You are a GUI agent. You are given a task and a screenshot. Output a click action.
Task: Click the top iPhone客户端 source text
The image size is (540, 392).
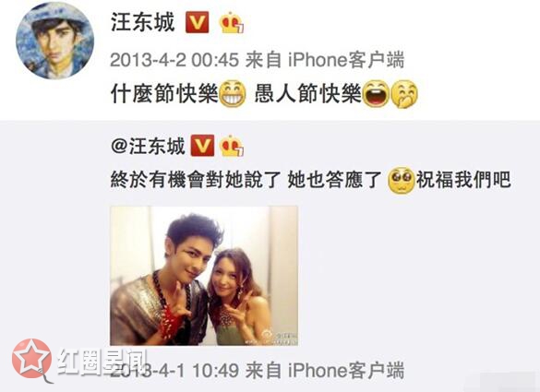click(x=346, y=60)
